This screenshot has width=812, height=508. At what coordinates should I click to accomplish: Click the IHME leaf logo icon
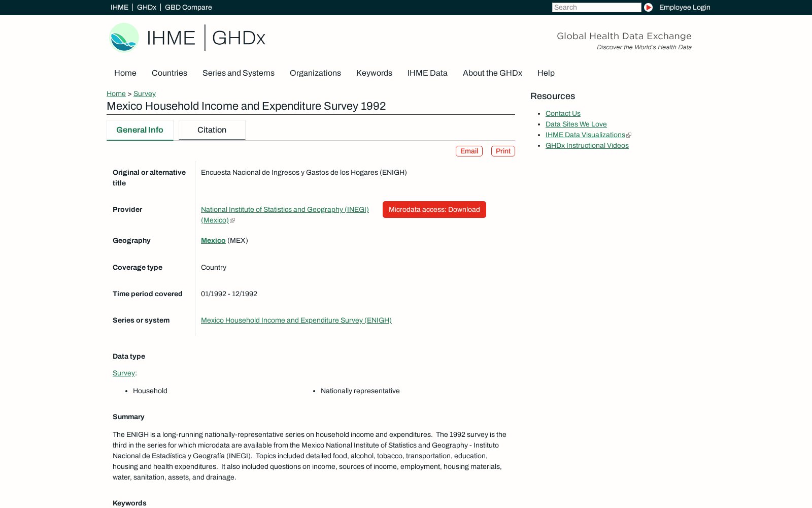click(x=124, y=38)
